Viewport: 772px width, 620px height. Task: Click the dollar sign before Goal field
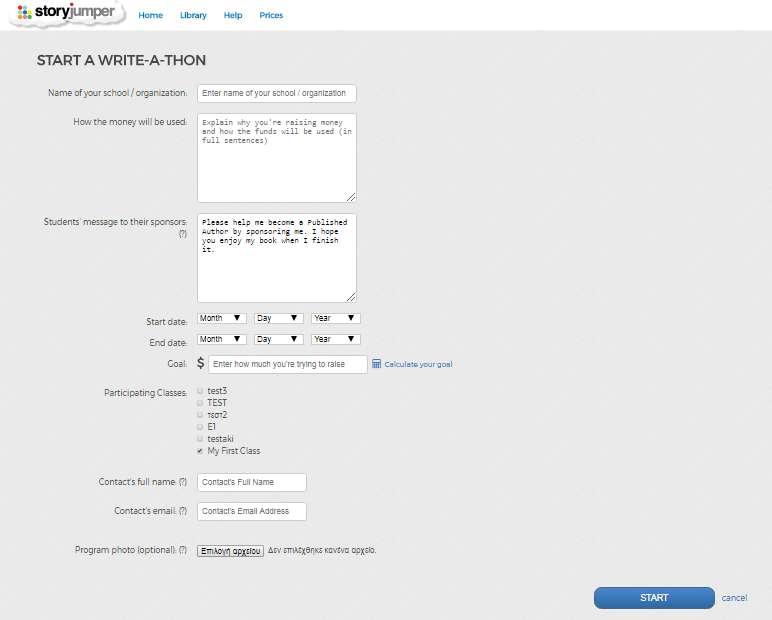[x=200, y=363]
